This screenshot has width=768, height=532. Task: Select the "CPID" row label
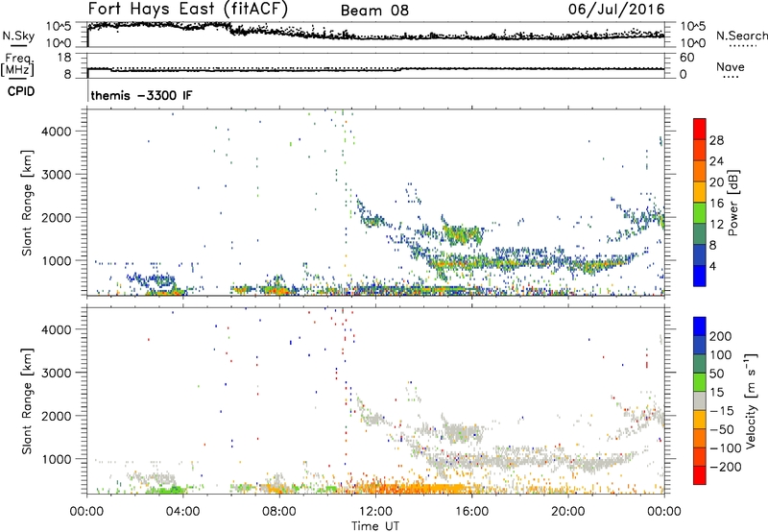click(21, 91)
